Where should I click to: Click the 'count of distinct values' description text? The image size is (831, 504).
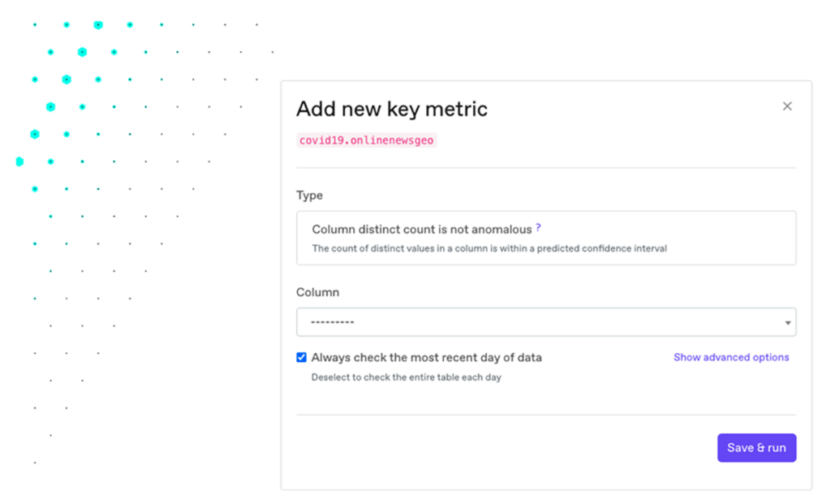489,248
